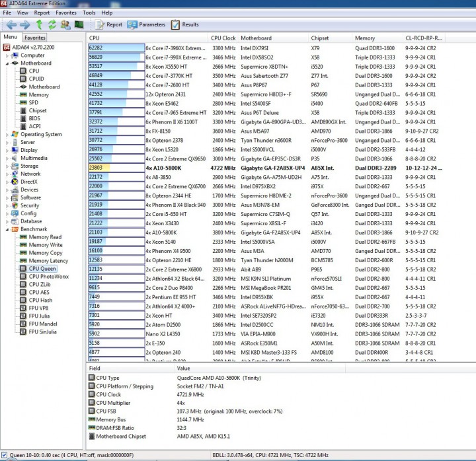Open the Report menu
This screenshot has width=476, height=461.
click(x=42, y=13)
